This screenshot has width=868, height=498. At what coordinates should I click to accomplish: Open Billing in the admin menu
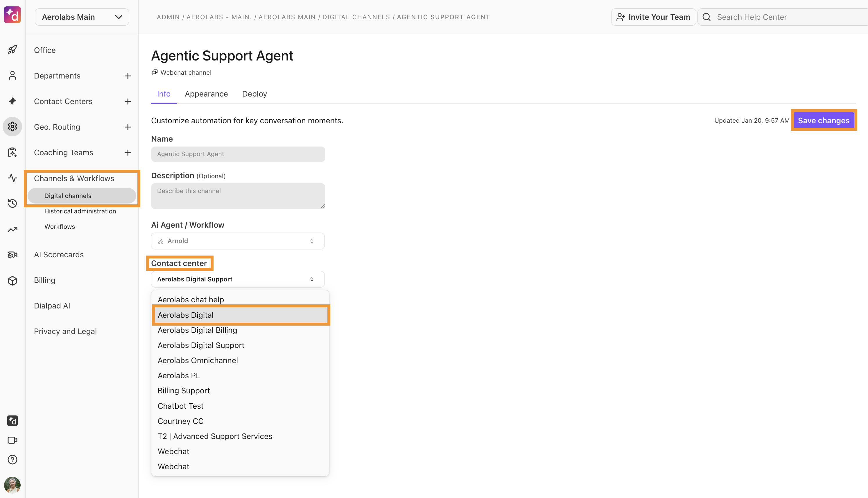pyautogui.click(x=45, y=281)
